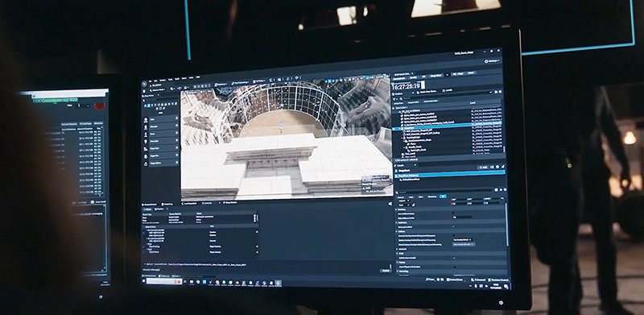
Task: Select the Pawn actor icon
Action: (x=146, y=135)
